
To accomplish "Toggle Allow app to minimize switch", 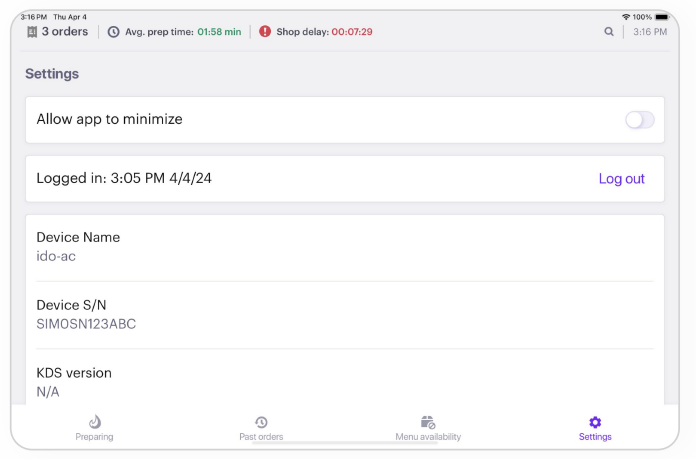I will (x=640, y=120).
